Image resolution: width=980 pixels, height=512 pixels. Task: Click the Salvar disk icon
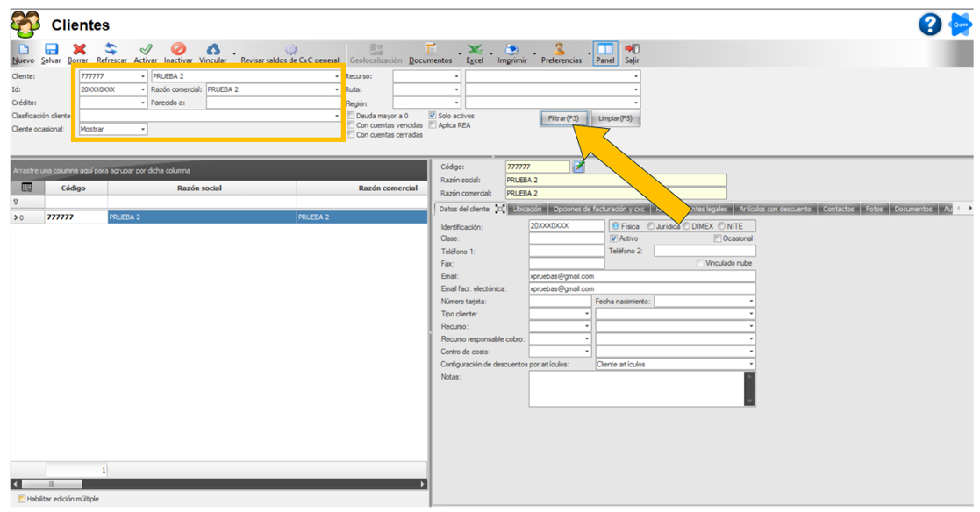tap(51, 50)
